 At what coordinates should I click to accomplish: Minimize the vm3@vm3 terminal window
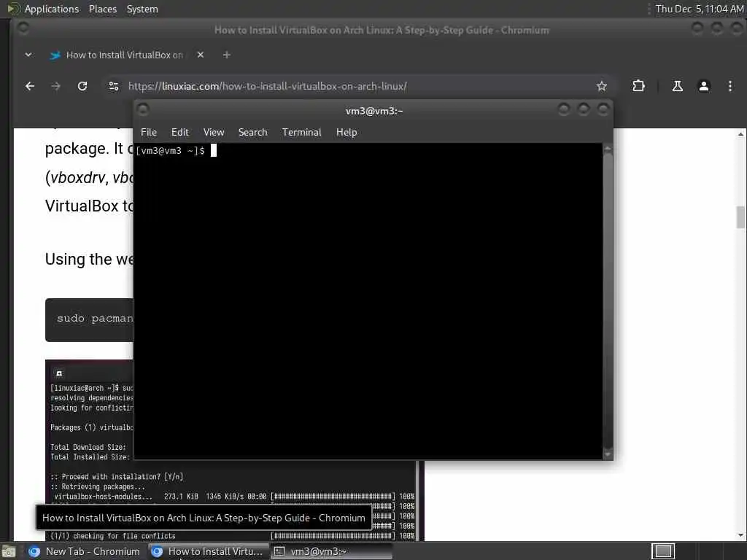(564, 110)
